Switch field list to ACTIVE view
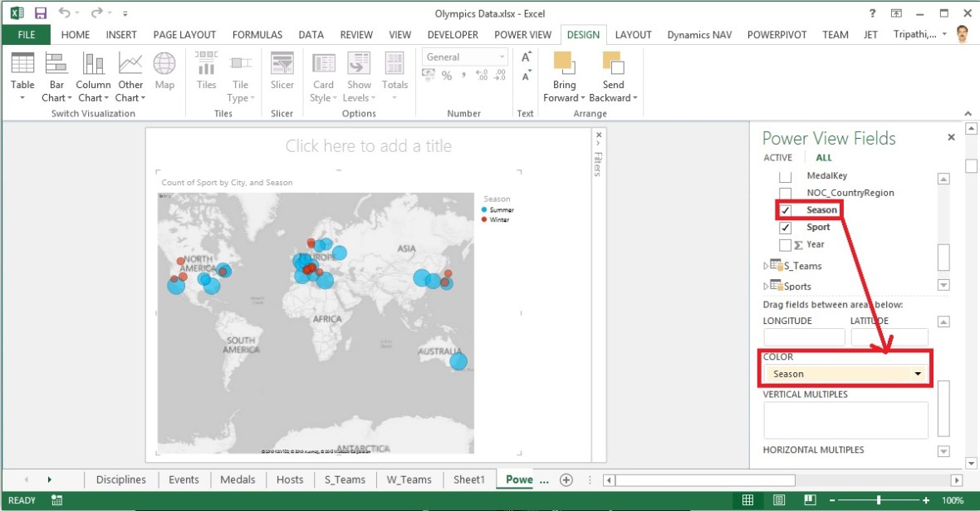The height and width of the screenshot is (511, 980). [x=777, y=157]
